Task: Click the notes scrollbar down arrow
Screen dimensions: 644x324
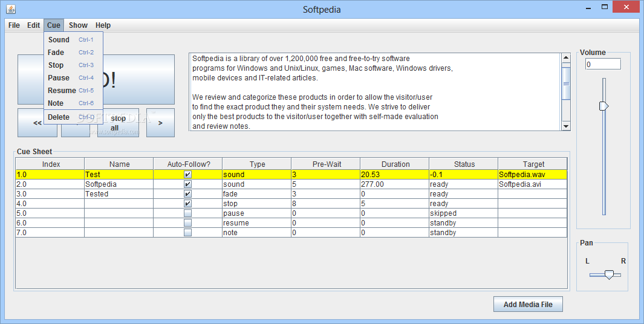Action: (x=566, y=126)
